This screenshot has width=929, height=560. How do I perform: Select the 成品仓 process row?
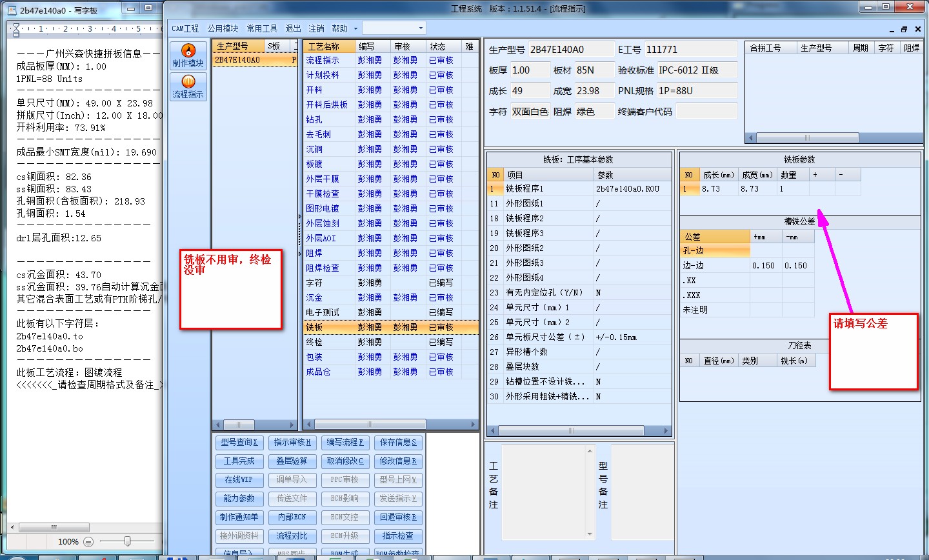391,372
